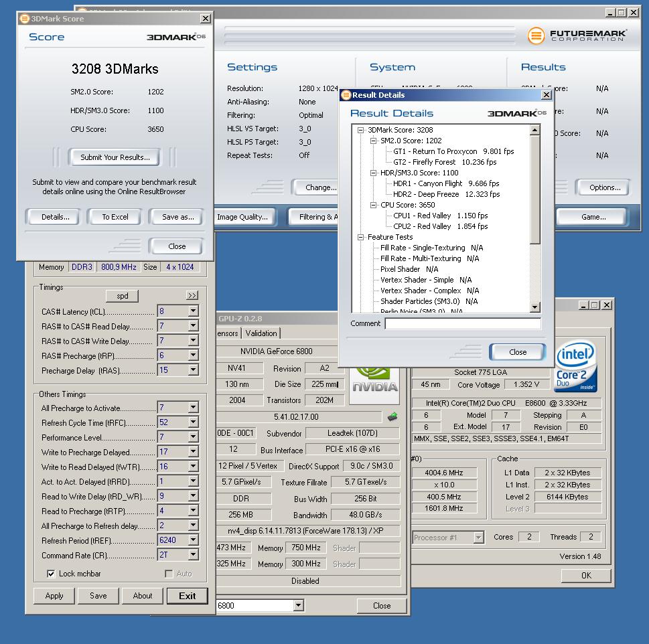Screen dimensions: 649x644
Task: Click Exit in the memory timings tool
Action: (x=187, y=596)
